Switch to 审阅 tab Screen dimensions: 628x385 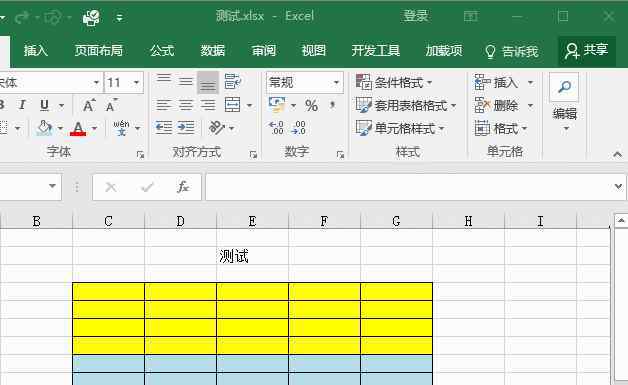coord(264,50)
